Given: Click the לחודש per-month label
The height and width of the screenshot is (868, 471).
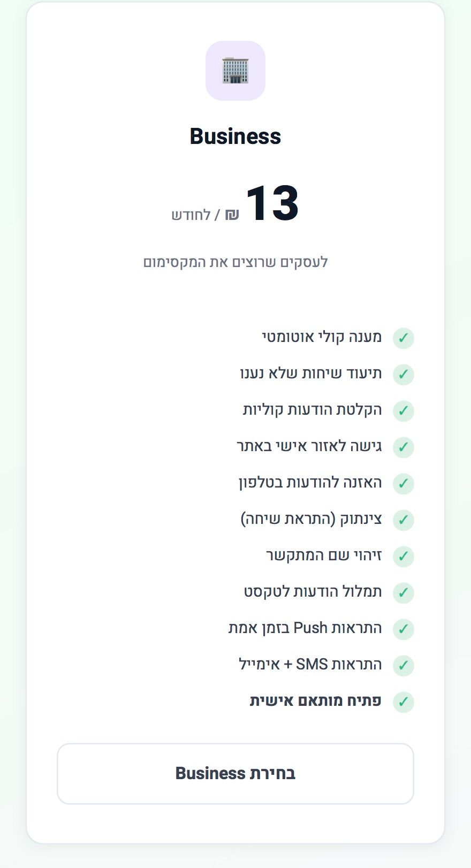Looking at the screenshot, I should point(191,215).
